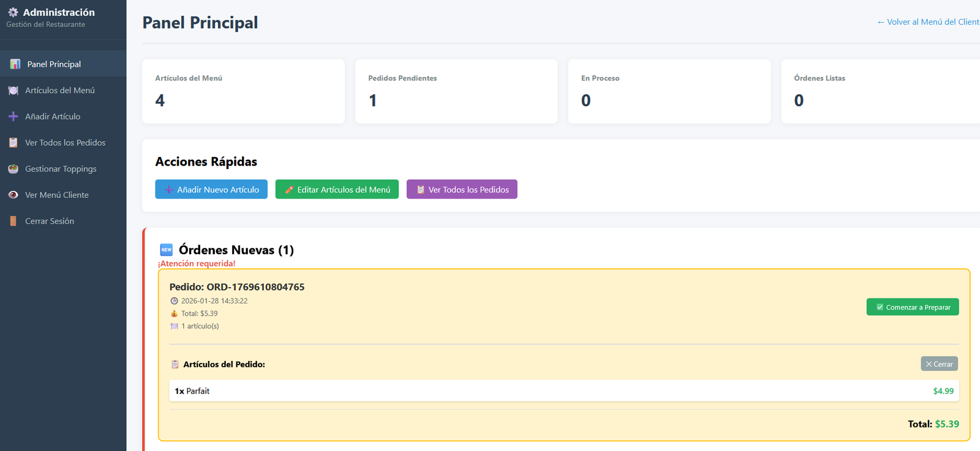This screenshot has width=980, height=451.
Task: Select Añadir Artículo in the sidebar
Action: pos(63,116)
